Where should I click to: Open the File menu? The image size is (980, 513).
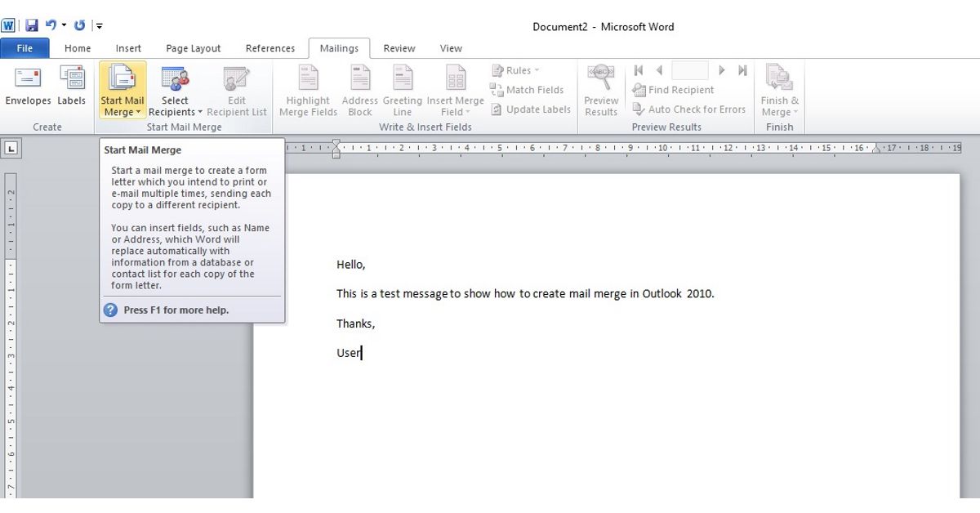tap(24, 48)
